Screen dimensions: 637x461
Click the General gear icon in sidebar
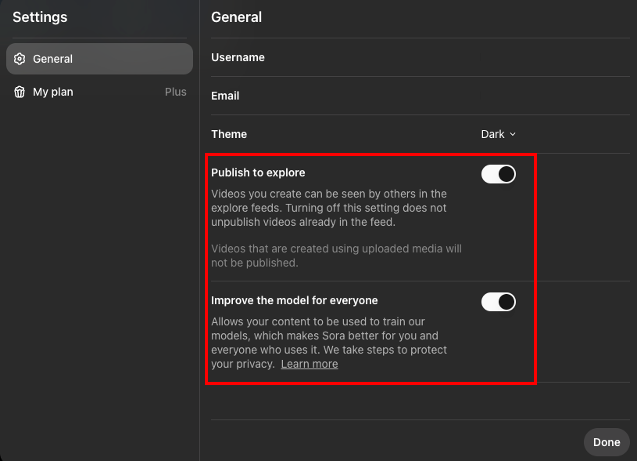20,59
